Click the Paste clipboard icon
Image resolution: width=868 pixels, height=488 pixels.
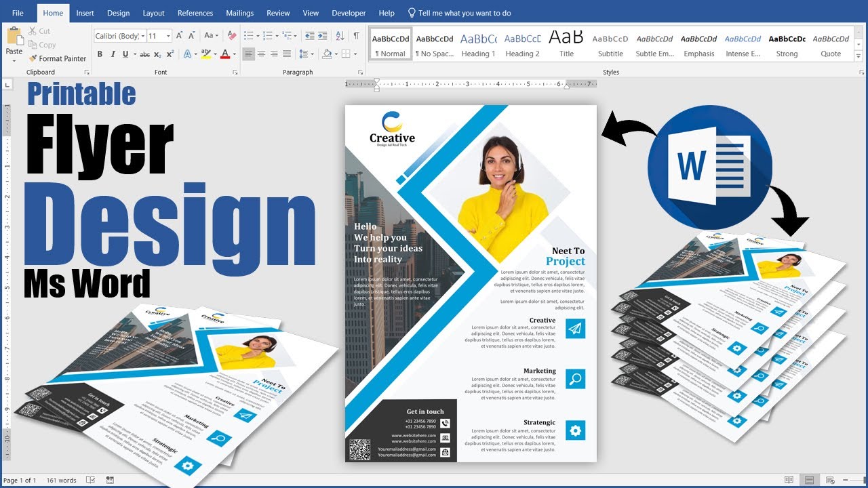pos(14,37)
